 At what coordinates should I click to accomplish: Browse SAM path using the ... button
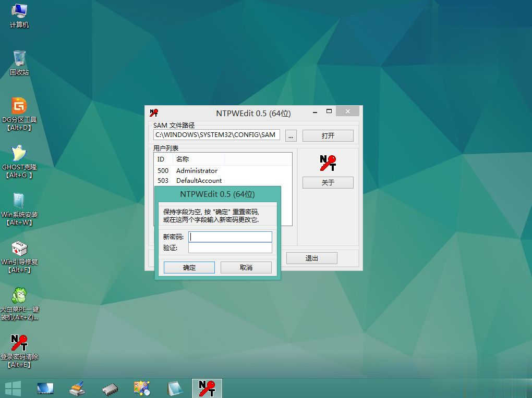[x=291, y=135]
